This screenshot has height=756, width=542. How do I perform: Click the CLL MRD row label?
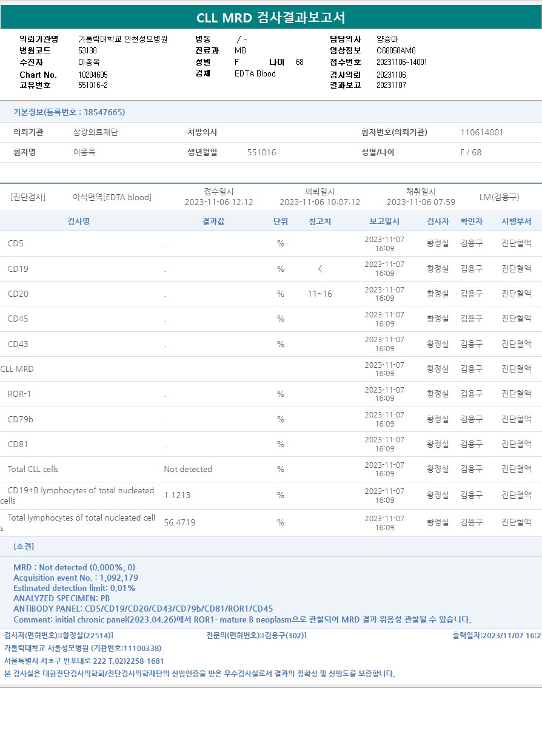17,369
